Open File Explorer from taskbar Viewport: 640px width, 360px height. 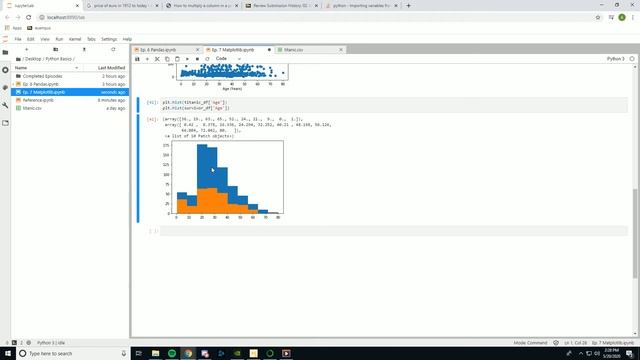point(156,353)
